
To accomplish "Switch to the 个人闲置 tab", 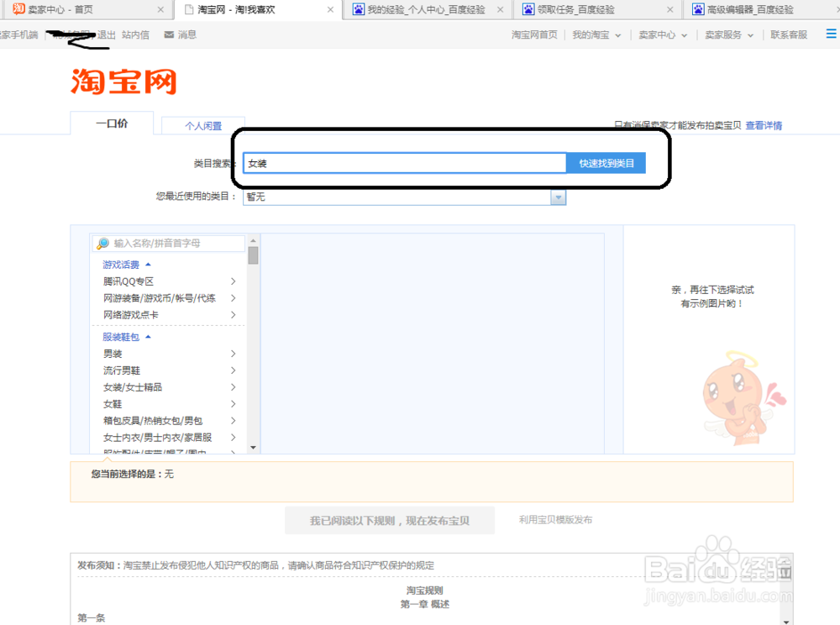I will tap(203, 126).
